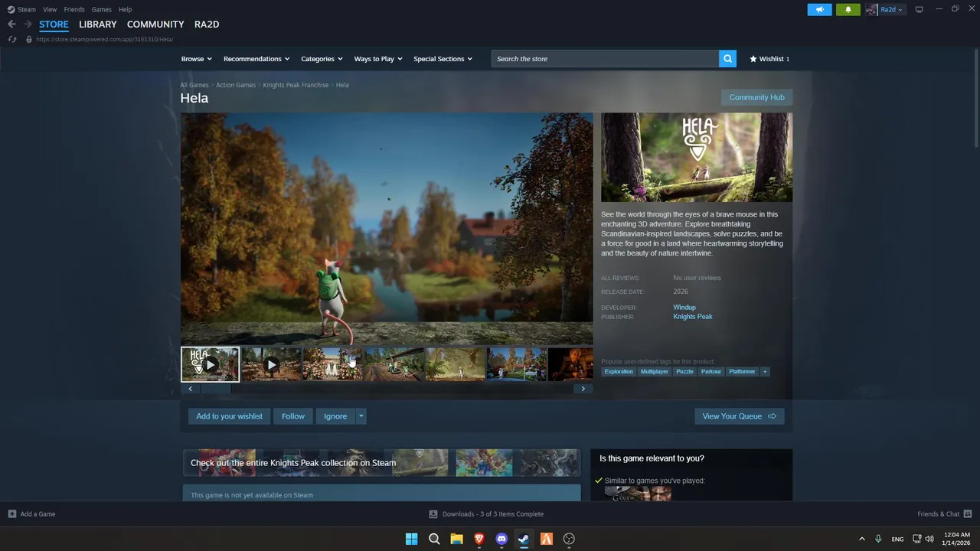
Task: Open the Categories dropdown
Action: [322, 59]
